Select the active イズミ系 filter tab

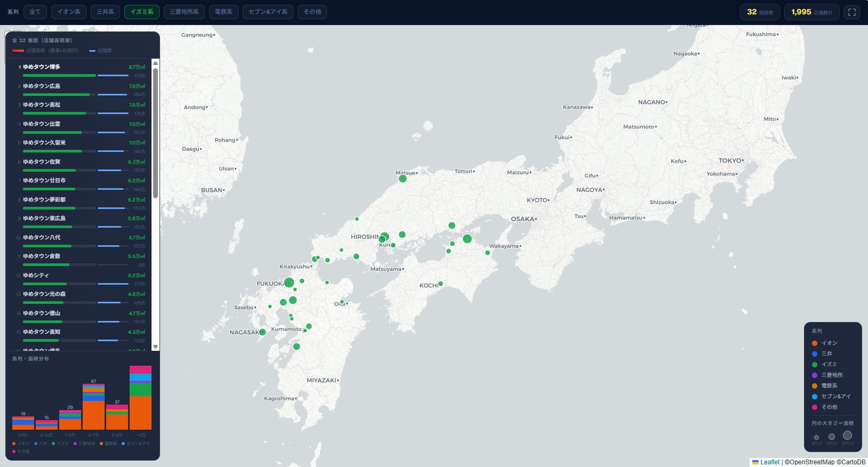pyautogui.click(x=142, y=12)
